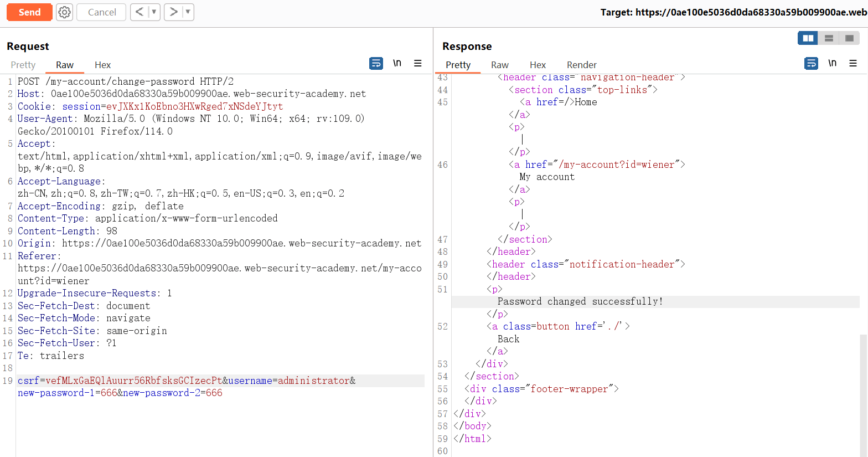Go forward to the next request in history
868x457 pixels.
pyautogui.click(x=173, y=12)
